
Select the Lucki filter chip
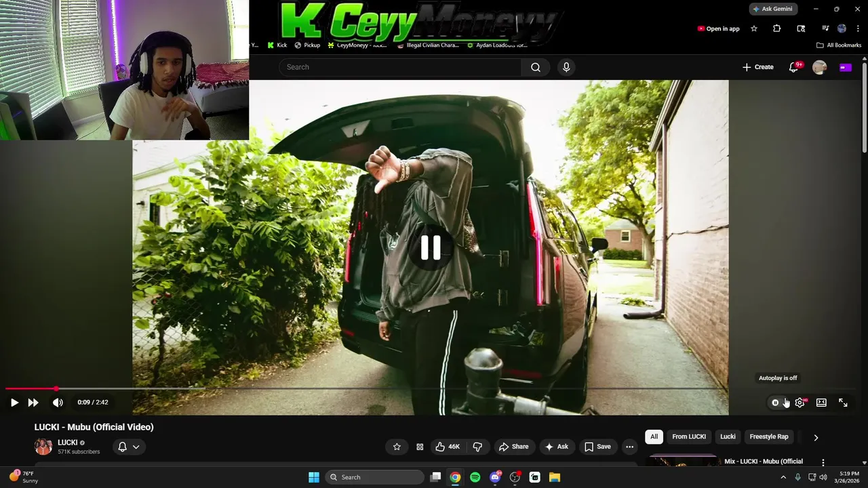tap(728, 436)
